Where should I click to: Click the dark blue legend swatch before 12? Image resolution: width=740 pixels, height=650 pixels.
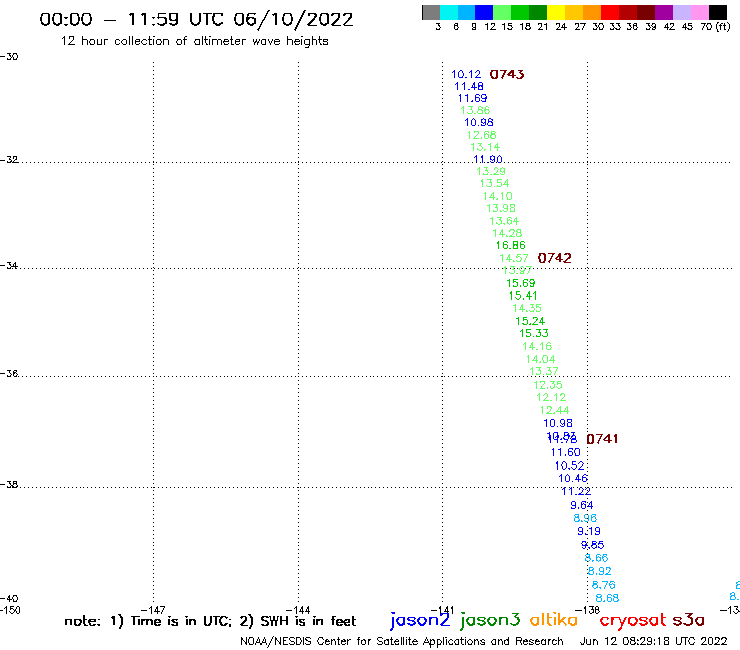click(x=484, y=12)
